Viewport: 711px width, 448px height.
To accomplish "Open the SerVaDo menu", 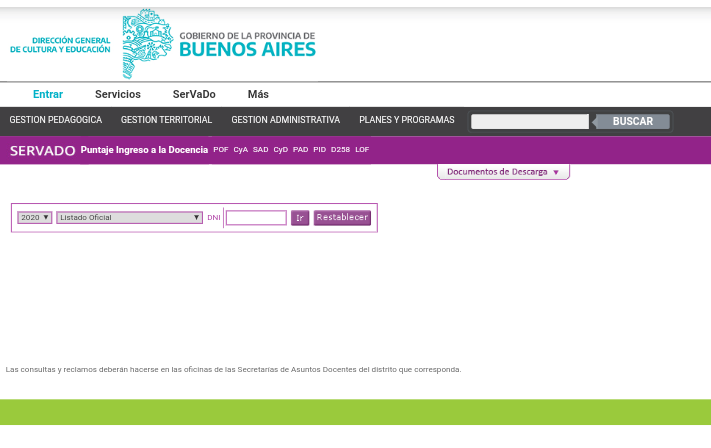I will 194,94.
